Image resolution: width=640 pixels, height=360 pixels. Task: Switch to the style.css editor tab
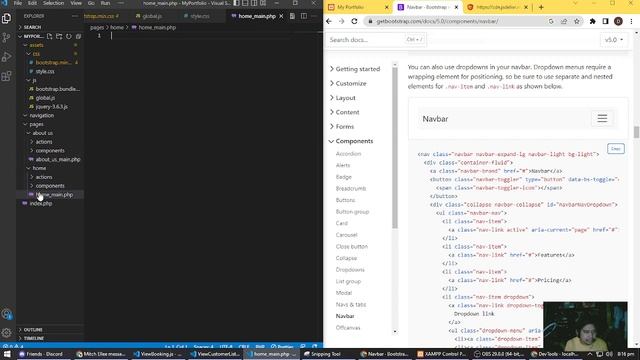[200, 16]
